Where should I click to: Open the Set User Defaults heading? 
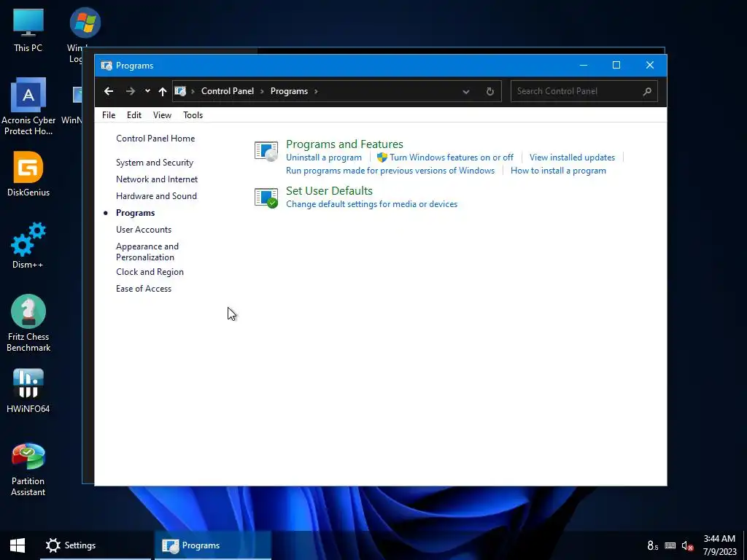[329, 190]
